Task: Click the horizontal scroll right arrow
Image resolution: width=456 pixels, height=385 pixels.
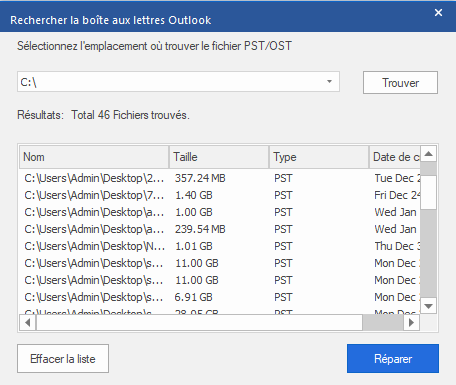Action: tap(411, 322)
